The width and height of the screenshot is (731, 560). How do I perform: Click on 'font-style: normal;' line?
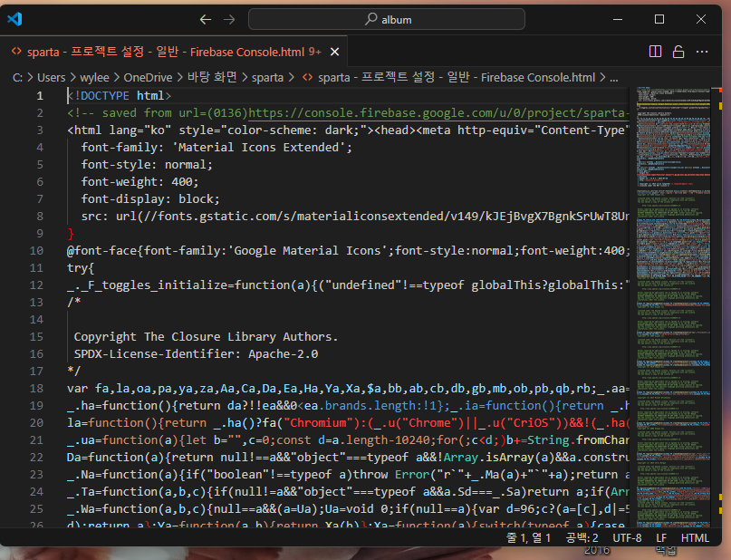[x=147, y=165]
